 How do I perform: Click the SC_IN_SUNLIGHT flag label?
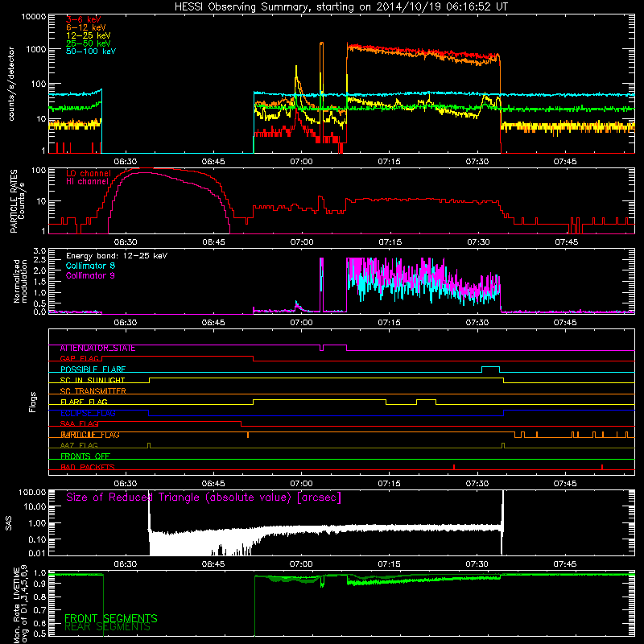(93, 380)
